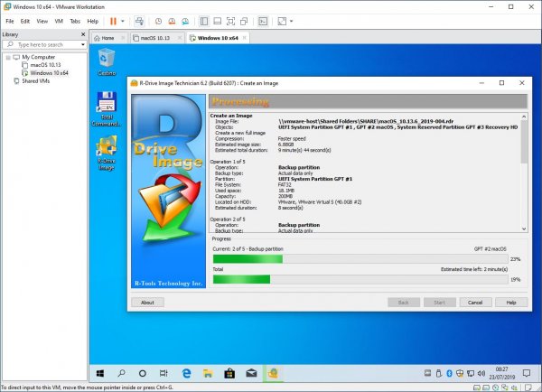Open the power options dropdown beside the pause icon

pos(122,22)
